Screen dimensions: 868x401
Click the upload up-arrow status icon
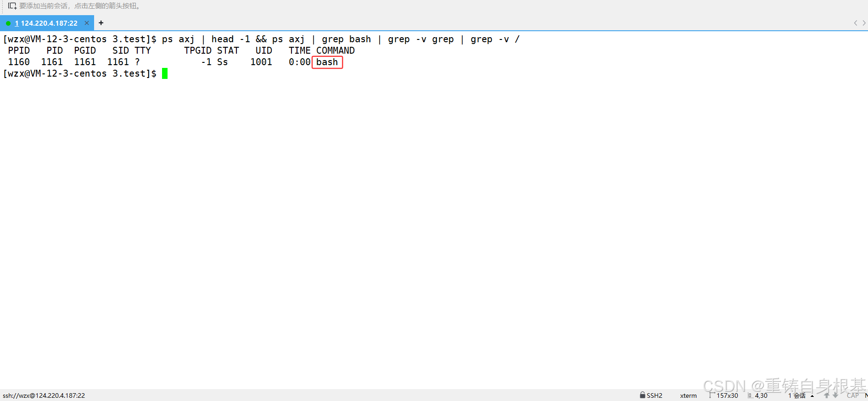(827, 395)
